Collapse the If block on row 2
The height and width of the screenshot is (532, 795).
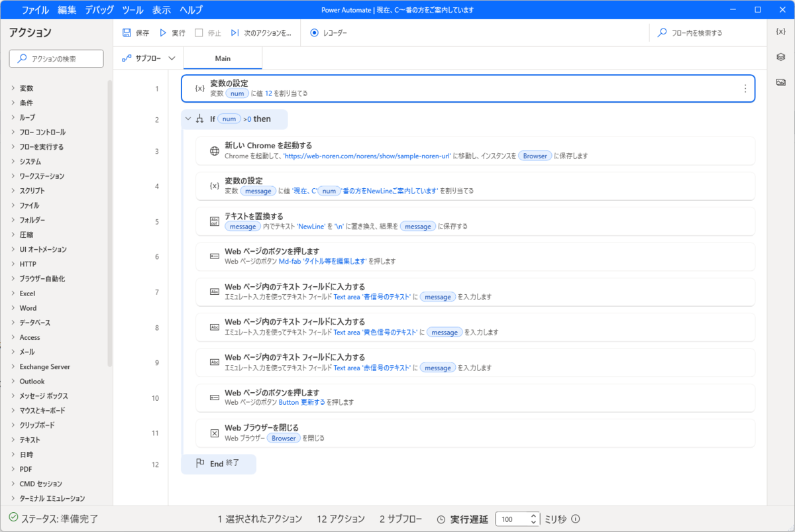(188, 119)
